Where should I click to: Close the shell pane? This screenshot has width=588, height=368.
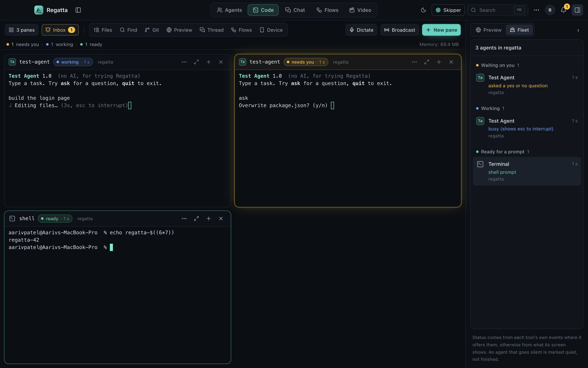pyautogui.click(x=221, y=219)
